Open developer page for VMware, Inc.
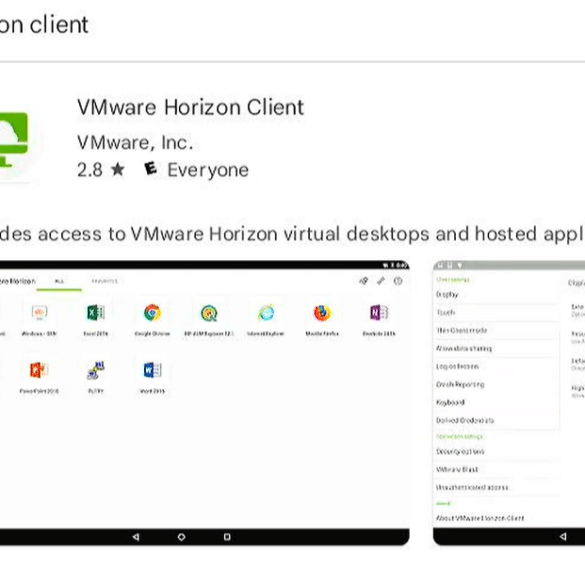Image resolution: width=585 pixels, height=585 pixels. pos(135,143)
